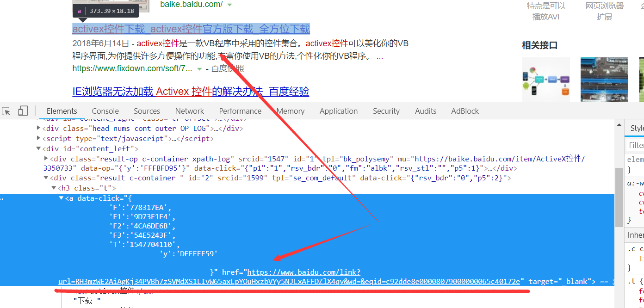This screenshot has width=644, height=308.
Task: Select the 'F':'778317EA' attribute line
Action: [x=140, y=207]
